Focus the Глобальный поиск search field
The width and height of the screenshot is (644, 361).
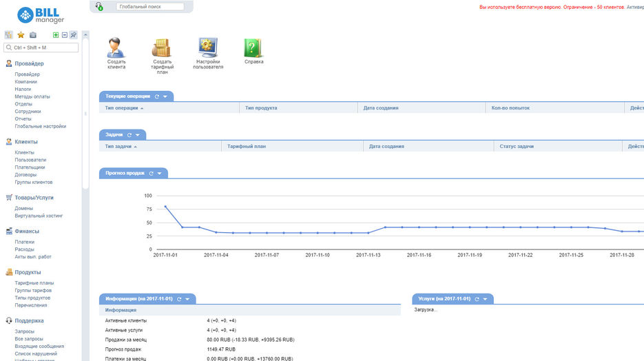click(x=150, y=7)
